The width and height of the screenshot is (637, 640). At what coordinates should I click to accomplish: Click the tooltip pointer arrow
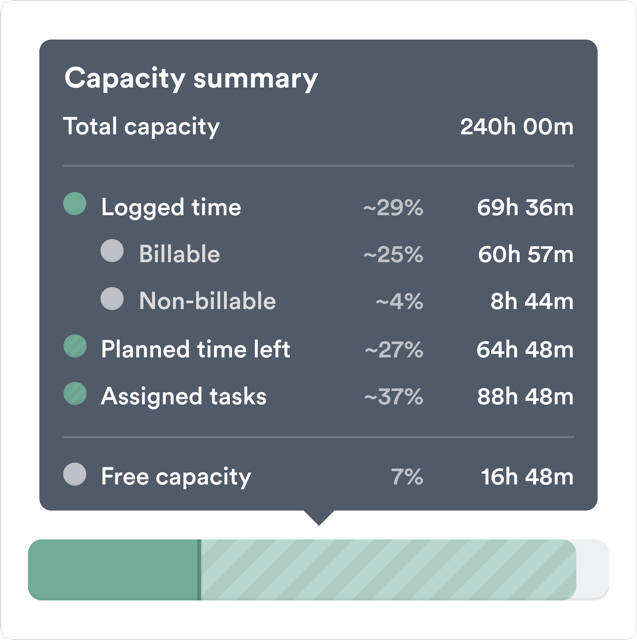(318, 517)
